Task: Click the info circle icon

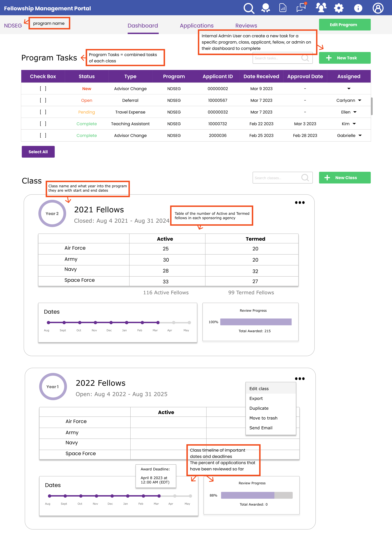Action: click(x=358, y=8)
